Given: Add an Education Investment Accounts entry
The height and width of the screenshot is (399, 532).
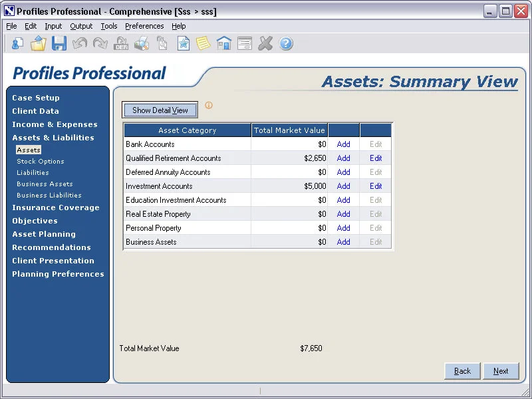Looking at the screenshot, I should (343, 200).
